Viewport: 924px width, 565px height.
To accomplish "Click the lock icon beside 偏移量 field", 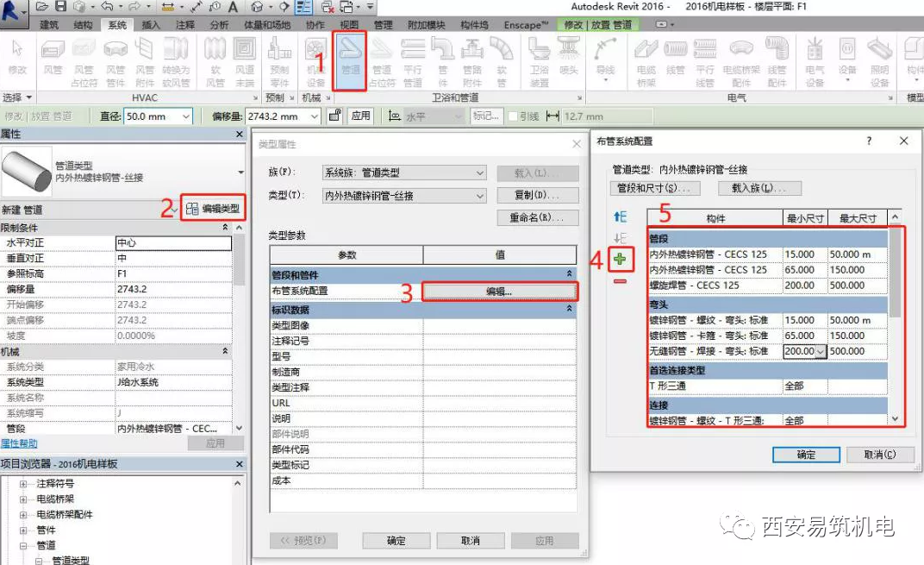I will pyautogui.click(x=334, y=116).
